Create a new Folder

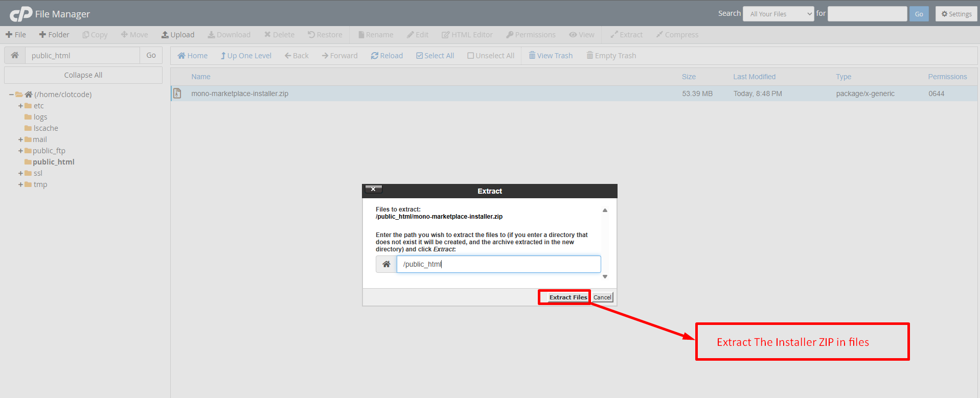(54, 35)
